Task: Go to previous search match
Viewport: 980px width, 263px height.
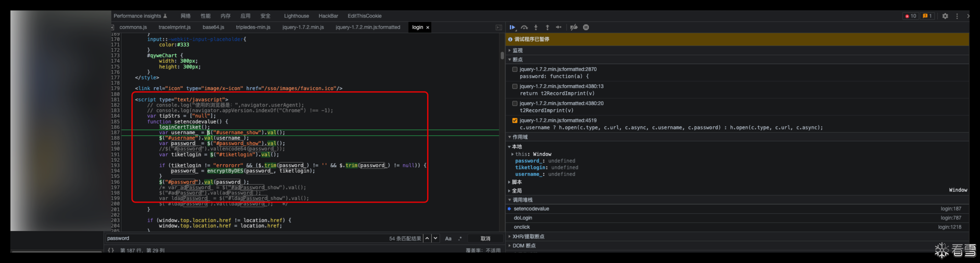Action: tap(427, 238)
